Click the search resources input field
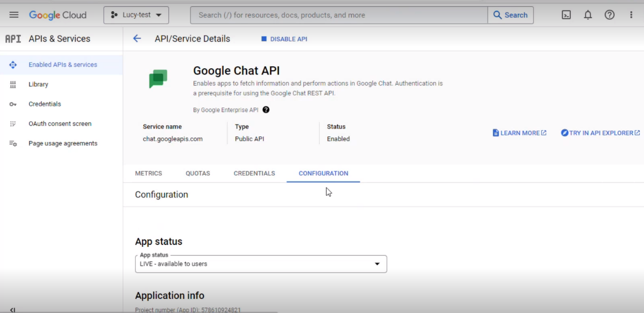The image size is (644, 313). 339,15
